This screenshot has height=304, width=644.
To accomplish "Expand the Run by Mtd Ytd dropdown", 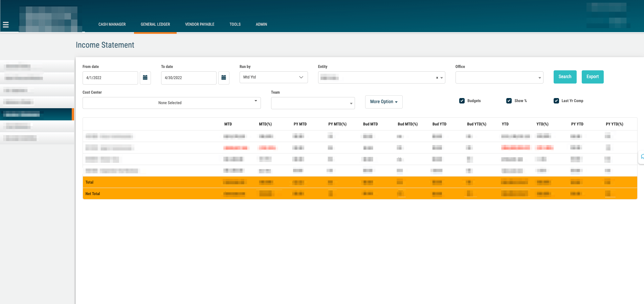I will click(273, 77).
